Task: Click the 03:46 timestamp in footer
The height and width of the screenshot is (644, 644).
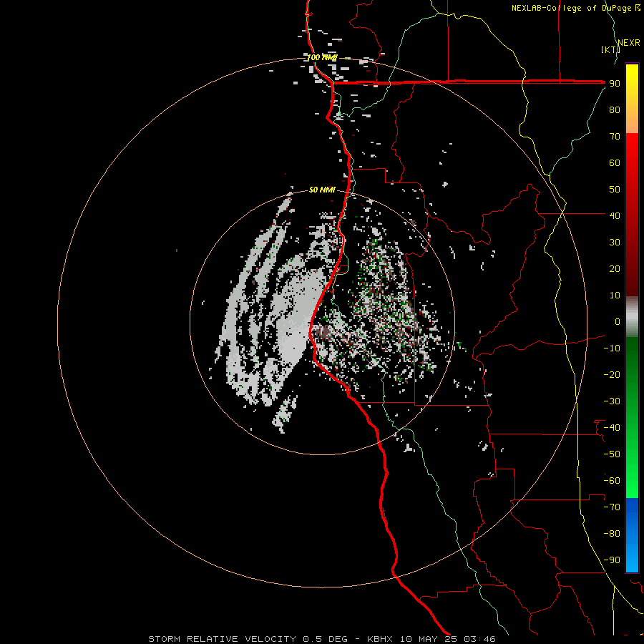Action: (479, 639)
